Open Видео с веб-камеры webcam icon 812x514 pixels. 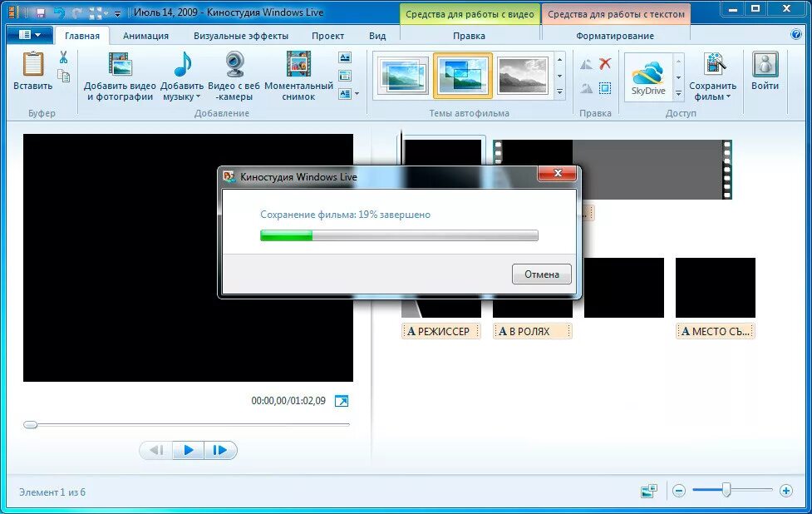pos(234,64)
